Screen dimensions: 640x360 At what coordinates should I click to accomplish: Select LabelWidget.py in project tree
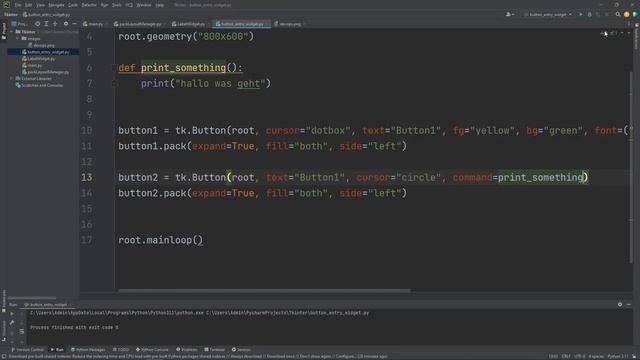click(39, 59)
